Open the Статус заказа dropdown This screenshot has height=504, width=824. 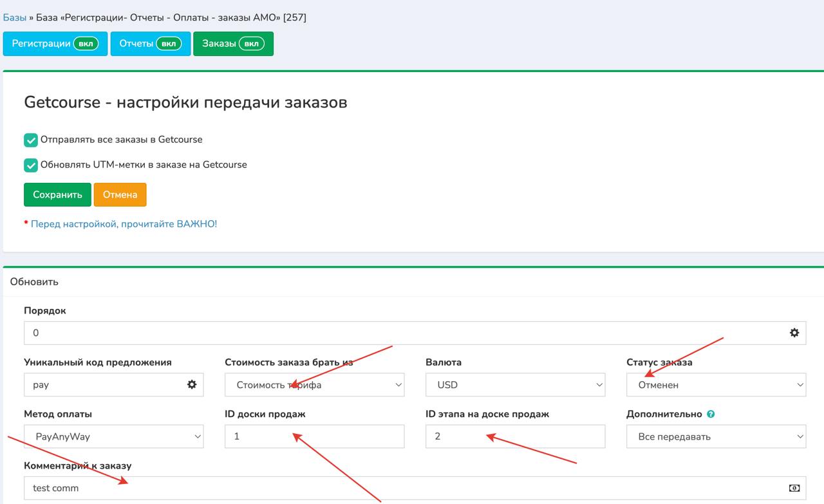coord(716,385)
